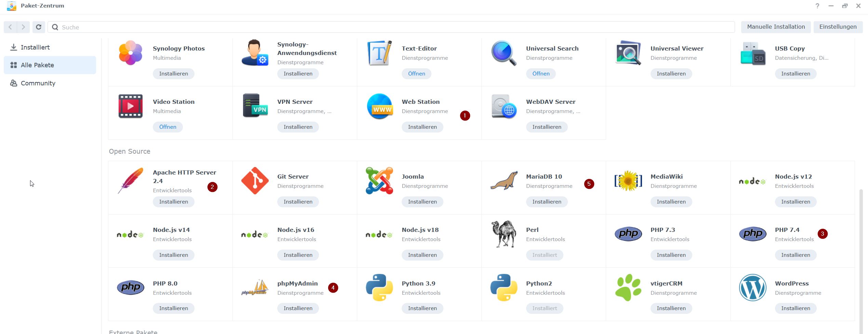Select the MediaWiki sunflower icon
This screenshot has width=868, height=334.
(628, 181)
